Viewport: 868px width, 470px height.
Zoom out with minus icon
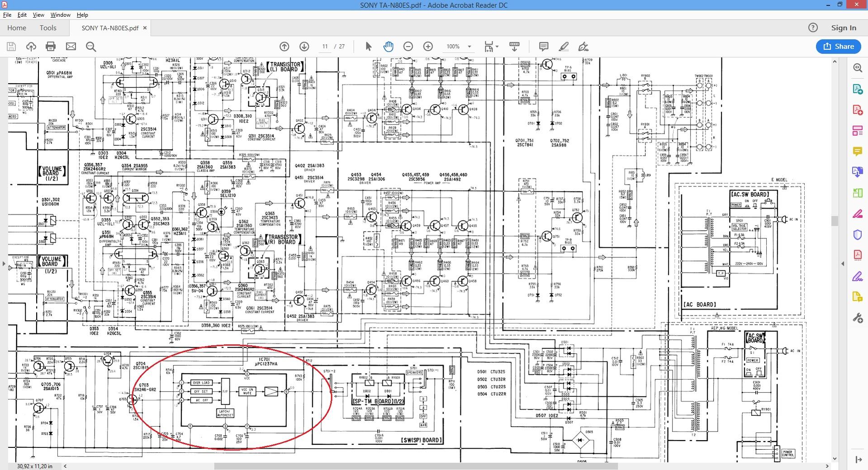[x=408, y=47]
